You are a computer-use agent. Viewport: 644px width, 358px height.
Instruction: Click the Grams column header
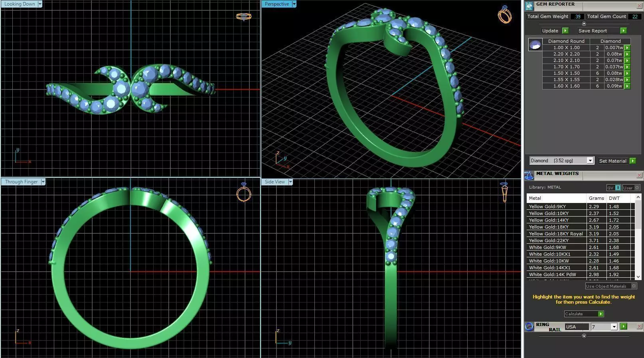coord(597,198)
